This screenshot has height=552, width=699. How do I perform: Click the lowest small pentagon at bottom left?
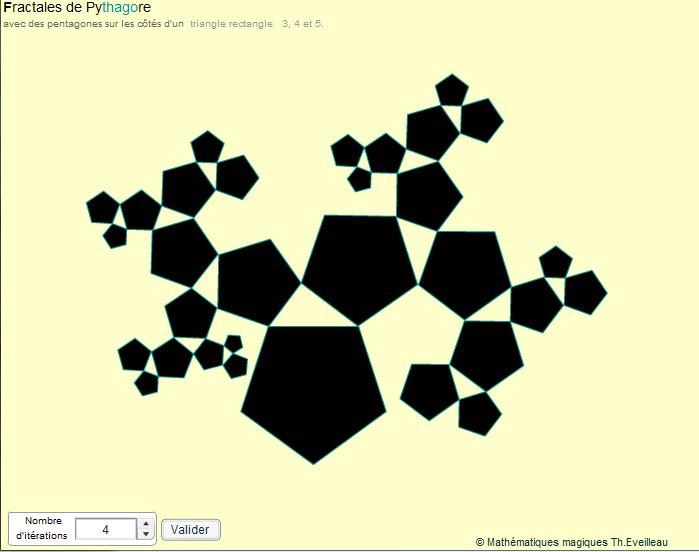point(147,382)
